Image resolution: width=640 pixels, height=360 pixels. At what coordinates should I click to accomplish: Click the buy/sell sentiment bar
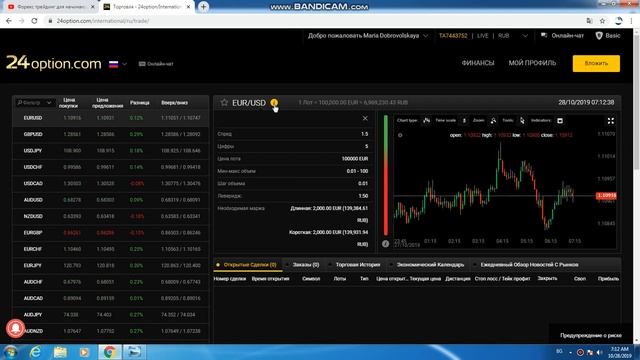click(386, 175)
